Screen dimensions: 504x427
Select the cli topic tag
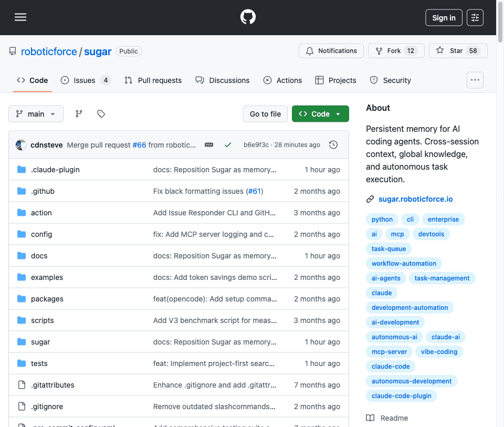coord(410,220)
